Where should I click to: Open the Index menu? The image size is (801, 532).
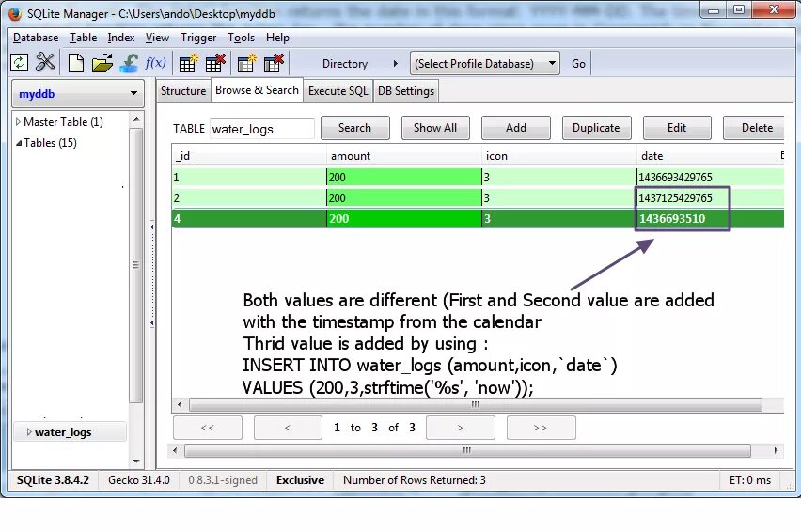[121, 38]
